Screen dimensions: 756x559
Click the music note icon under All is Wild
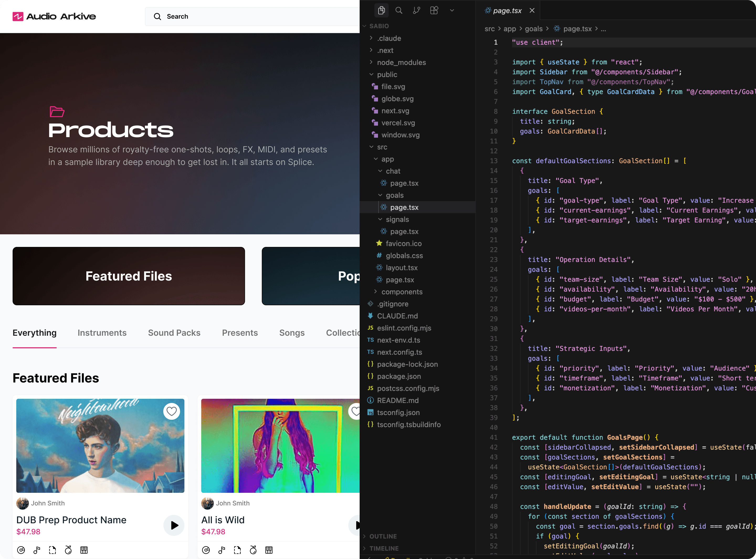(x=222, y=550)
